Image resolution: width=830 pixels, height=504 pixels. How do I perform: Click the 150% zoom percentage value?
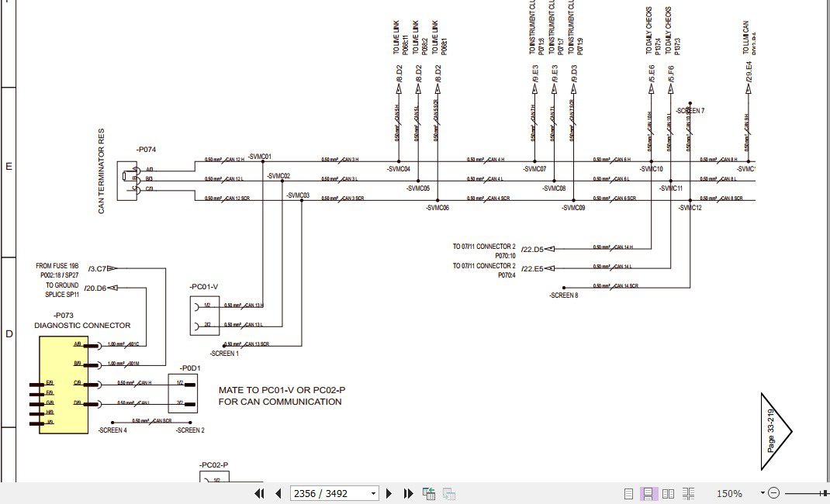tap(729, 493)
